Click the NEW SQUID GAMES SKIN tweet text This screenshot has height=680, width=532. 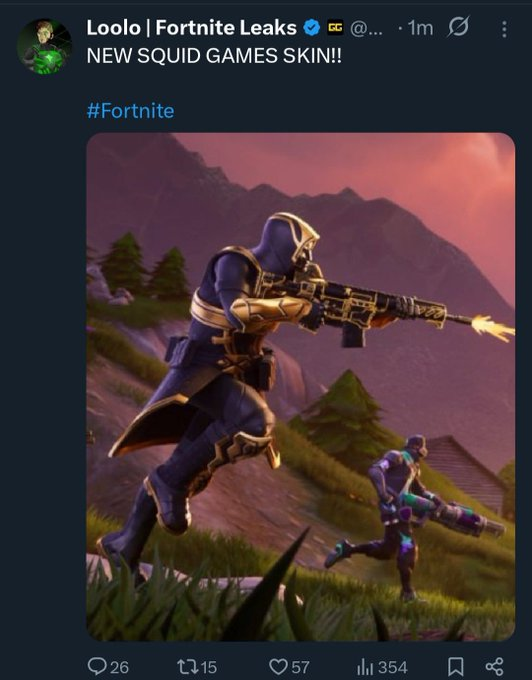tap(214, 56)
